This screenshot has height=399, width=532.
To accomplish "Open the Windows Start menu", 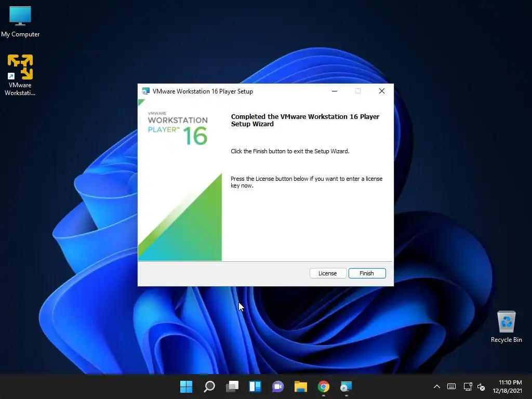I will pos(186,387).
